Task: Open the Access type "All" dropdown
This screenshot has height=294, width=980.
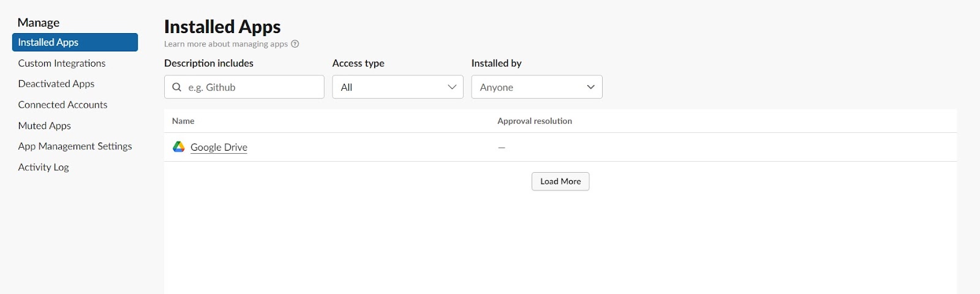Action: (x=398, y=87)
